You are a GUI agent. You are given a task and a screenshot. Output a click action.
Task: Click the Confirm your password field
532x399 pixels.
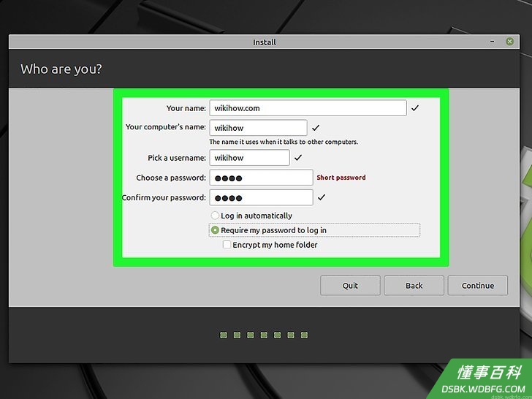tap(261, 197)
